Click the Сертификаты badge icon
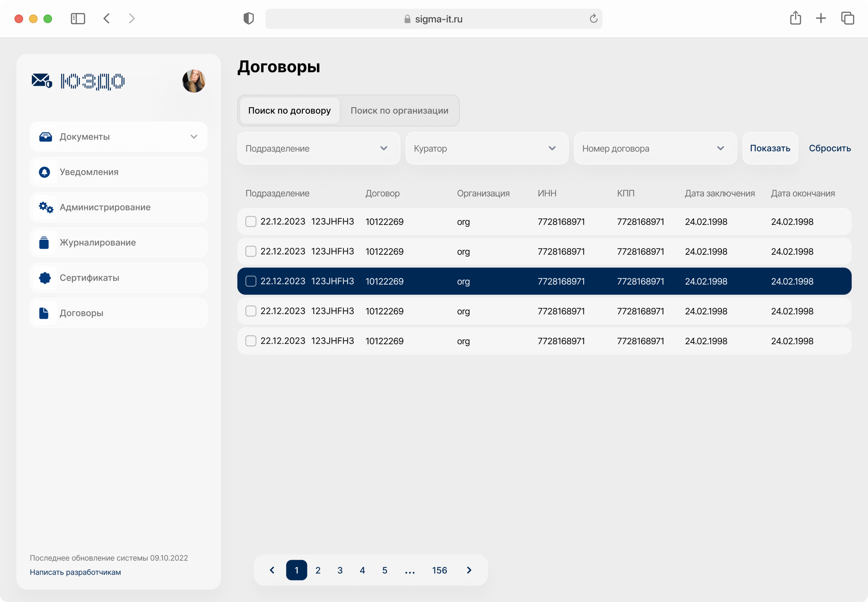Screen dimensions: 868x602 (x=45, y=278)
